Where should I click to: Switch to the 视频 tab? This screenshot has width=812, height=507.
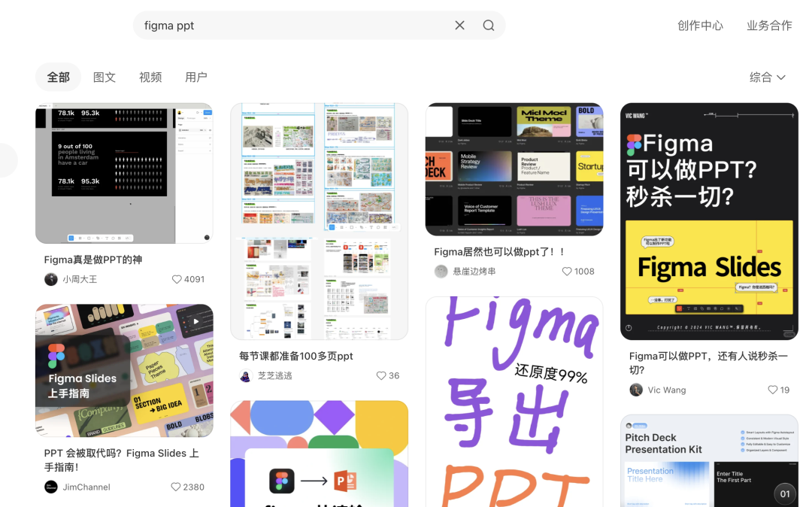pos(150,77)
